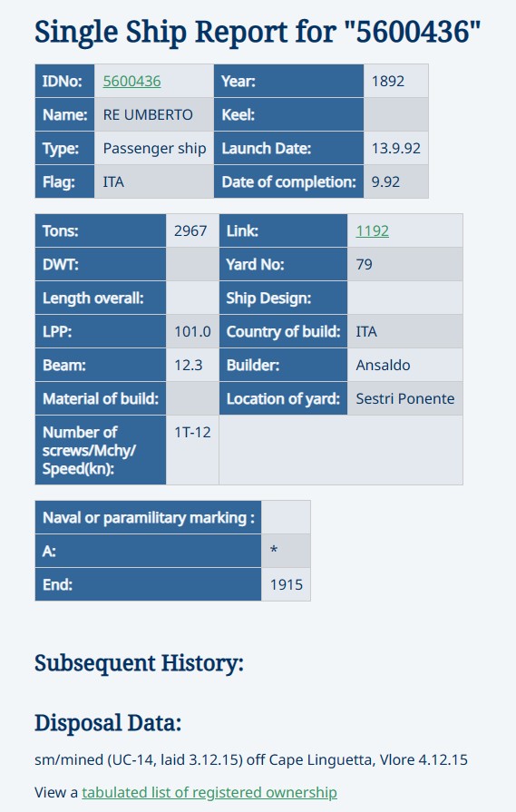Click the LPP value 101.0
Image resolution: width=516 pixels, height=812 pixels.
[x=192, y=331]
